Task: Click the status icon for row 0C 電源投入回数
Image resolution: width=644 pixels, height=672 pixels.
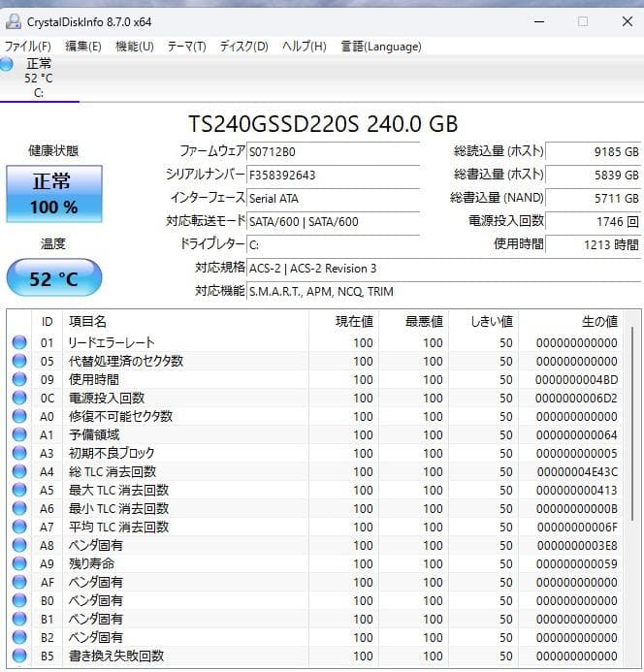Action: (19, 398)
